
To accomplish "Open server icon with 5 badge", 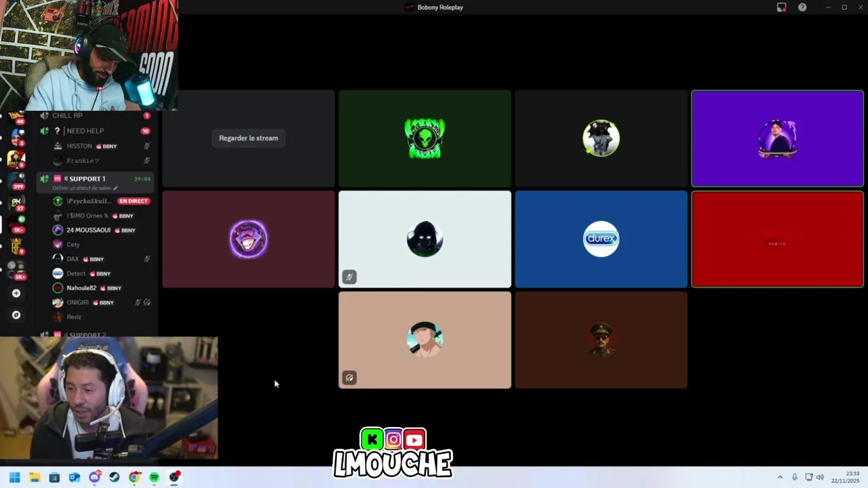I will point(16,159).
